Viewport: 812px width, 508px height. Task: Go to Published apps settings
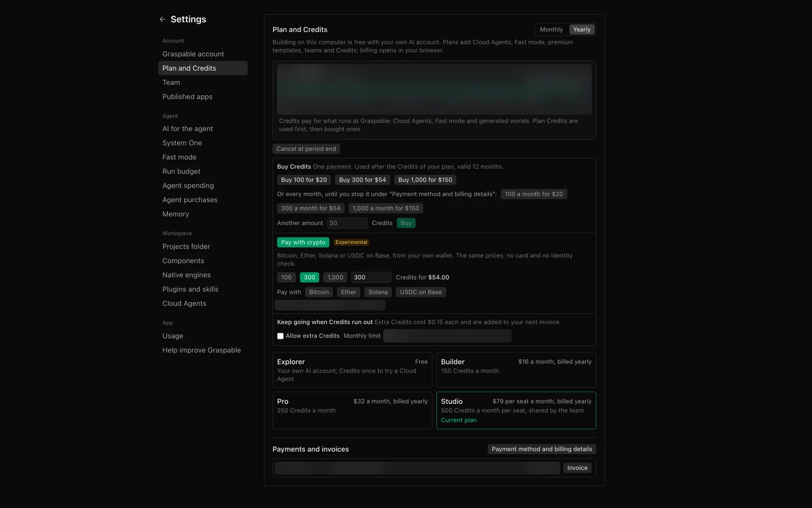click(x=203, y=97)
